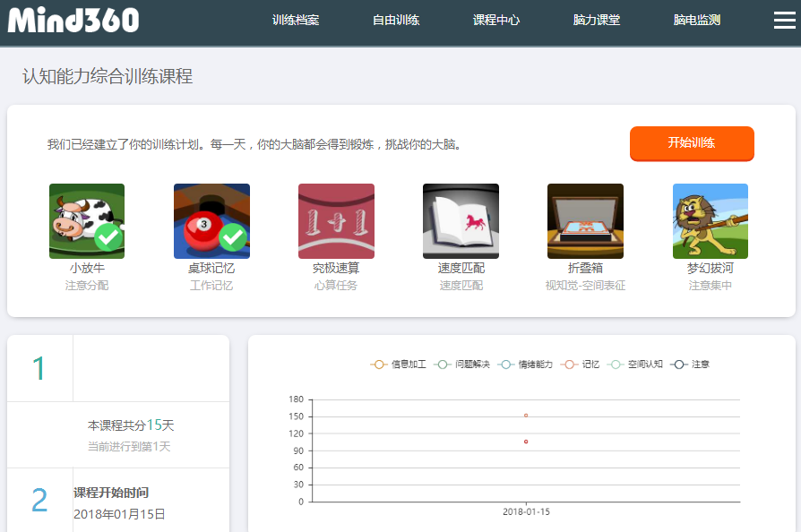Toggle the 信息加工 legend series

[x=399, y=365]
